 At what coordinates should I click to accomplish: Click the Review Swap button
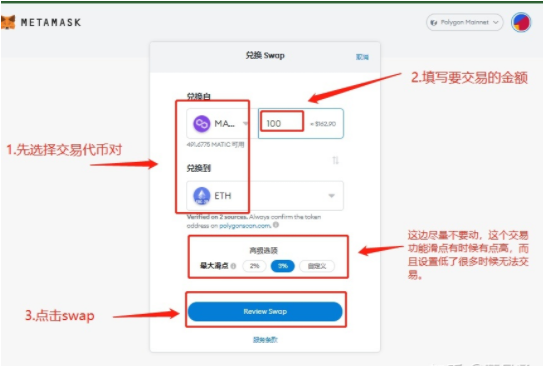point(265,311)
